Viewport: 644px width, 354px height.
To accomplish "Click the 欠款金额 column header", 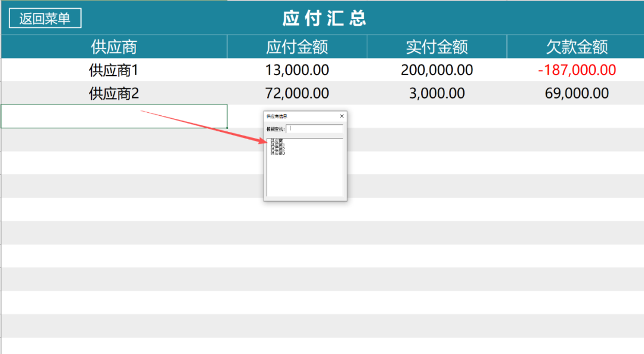I will pos(577,47).
